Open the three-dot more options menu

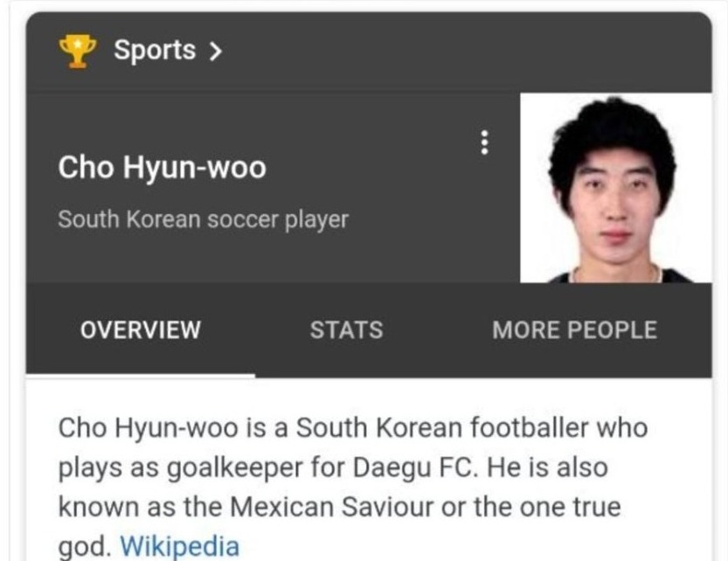click(484, 142)
